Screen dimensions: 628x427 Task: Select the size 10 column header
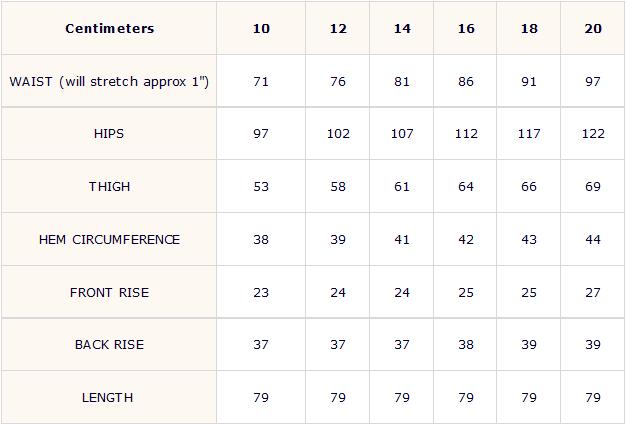tap(261, 28)
